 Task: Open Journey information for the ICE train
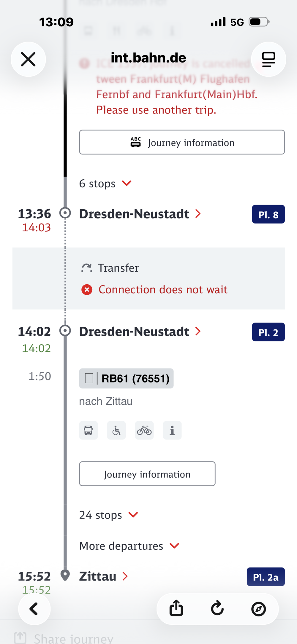pyautogui.click(x=182, y=142)
